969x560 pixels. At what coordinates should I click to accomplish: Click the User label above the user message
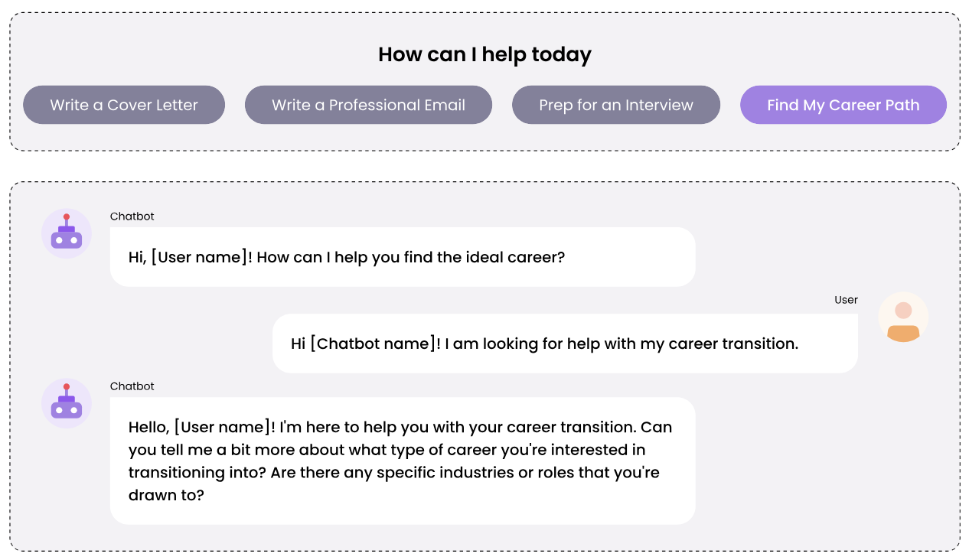pyautogui.click(x=846, y=300)
